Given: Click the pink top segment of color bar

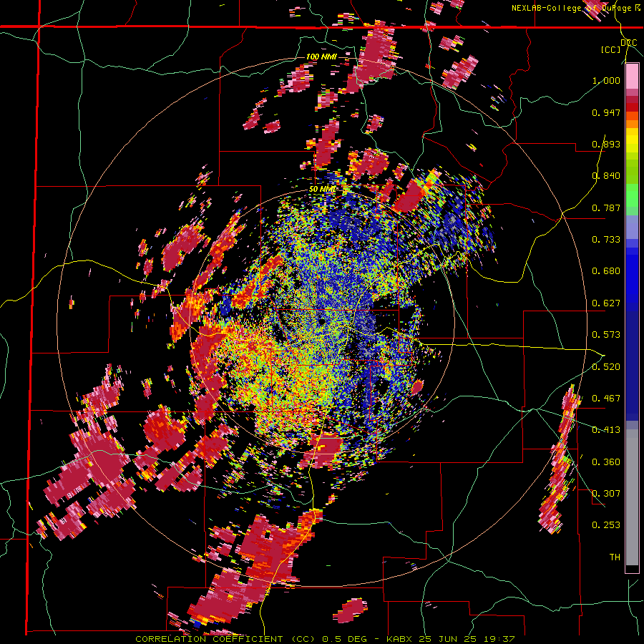Looking at the screenshot, I should pyautogui.click(x=632, y=77).
